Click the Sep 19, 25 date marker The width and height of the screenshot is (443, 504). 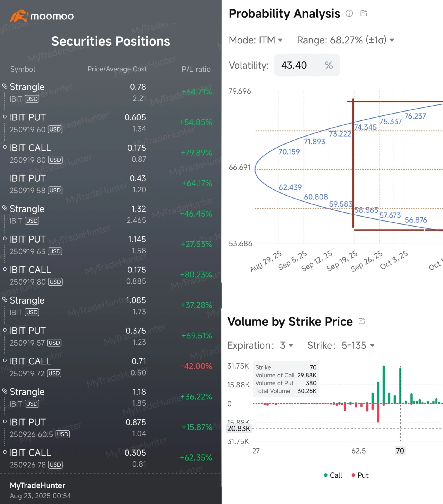[342, 261]
